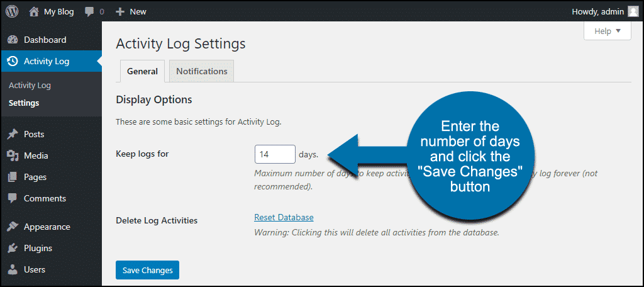
Task: Click the Dashboard gauge icon
Action: coord(13,40)
